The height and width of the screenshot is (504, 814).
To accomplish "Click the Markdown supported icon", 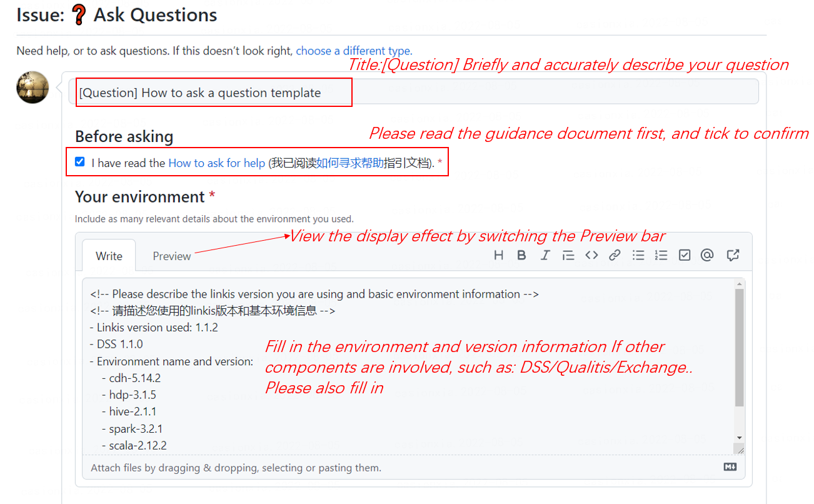I will (x=730, y=467).
